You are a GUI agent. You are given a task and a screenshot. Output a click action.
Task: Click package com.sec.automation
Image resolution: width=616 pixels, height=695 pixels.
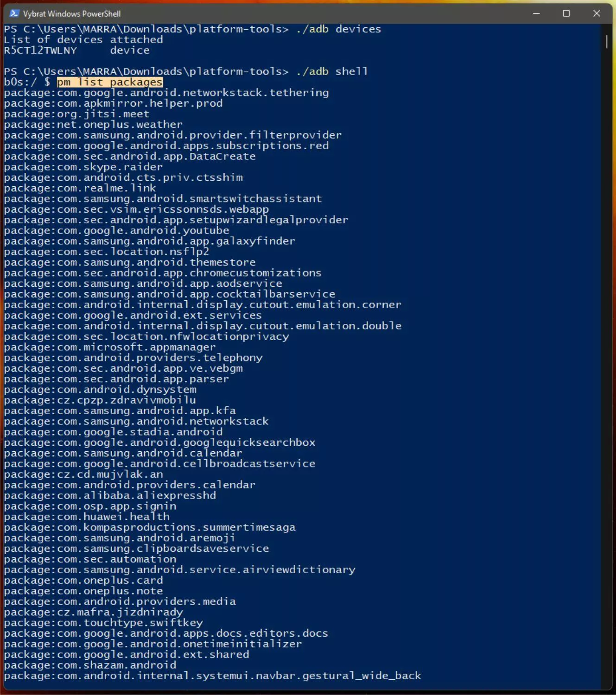click(90, 559)
